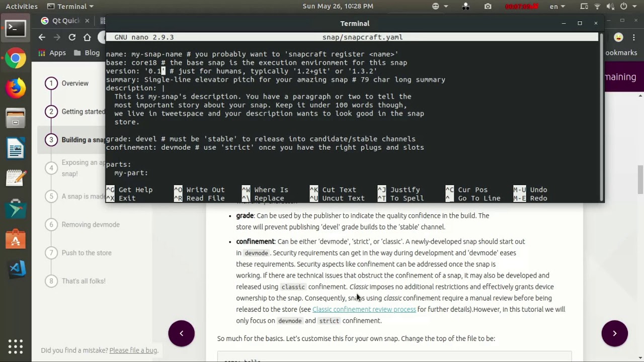Open the Apps shortcut in bookmarks bar

click(x=52, y=53)
